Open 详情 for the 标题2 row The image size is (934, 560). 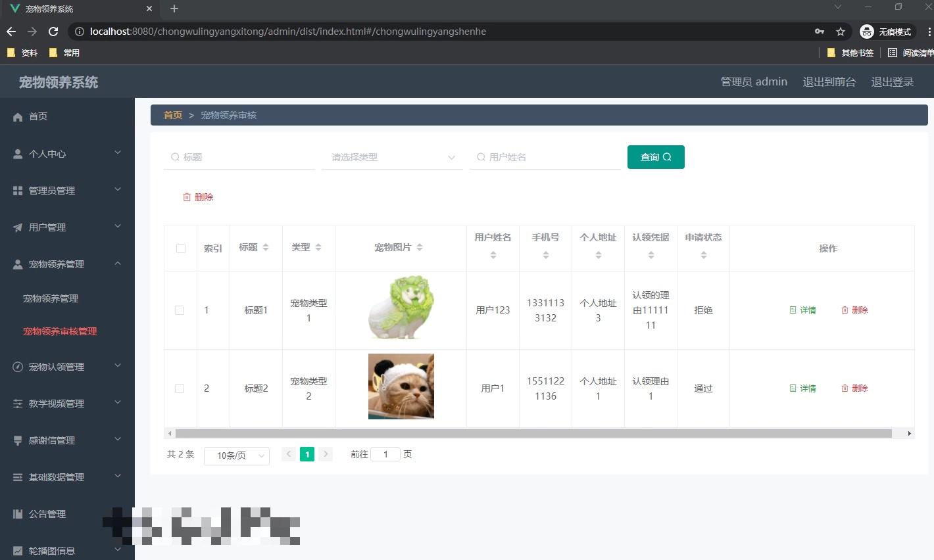tap(802, 388)
